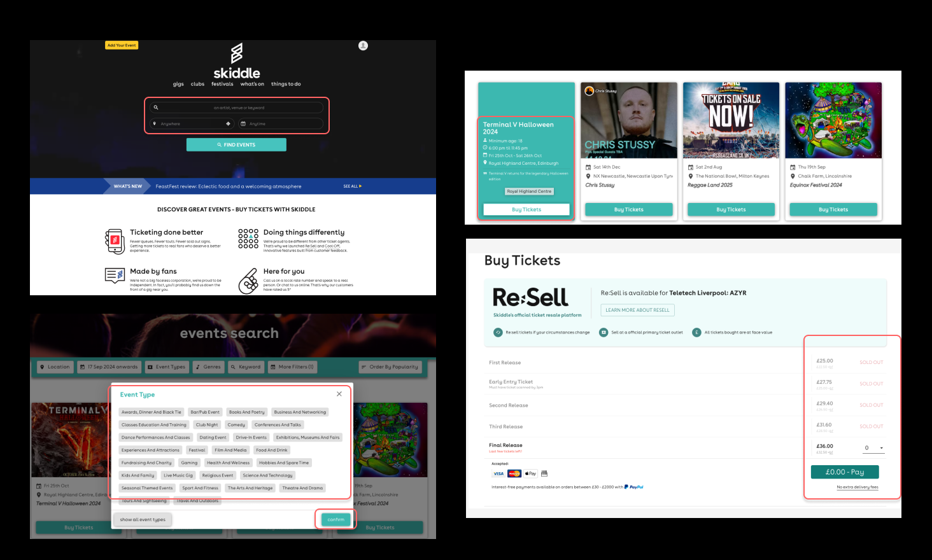
Task: Use my current location crosshair icon
Action: tap(228, 123)
